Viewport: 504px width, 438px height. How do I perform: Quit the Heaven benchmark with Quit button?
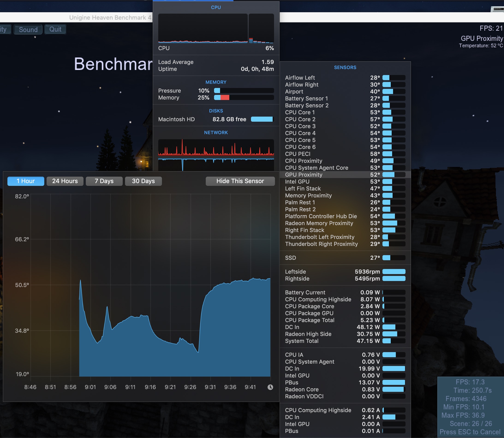click(55, 29)
